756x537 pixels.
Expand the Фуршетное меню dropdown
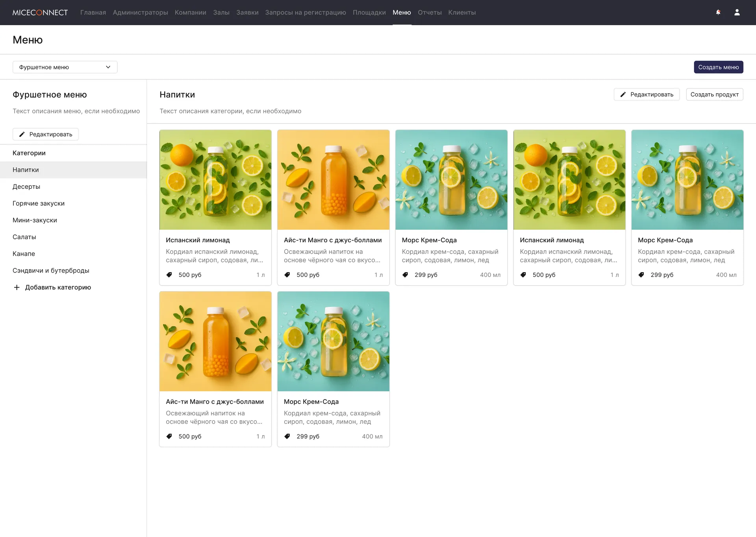(65, 67)
